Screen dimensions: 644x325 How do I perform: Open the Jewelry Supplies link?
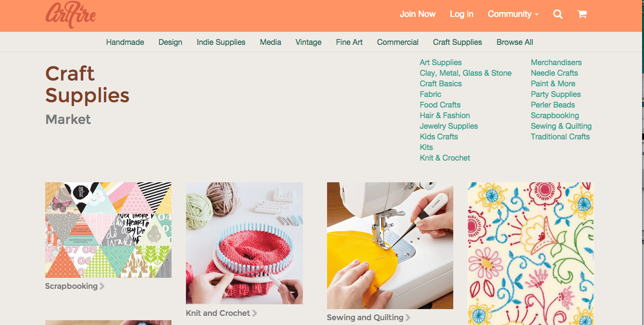(449, 126)
